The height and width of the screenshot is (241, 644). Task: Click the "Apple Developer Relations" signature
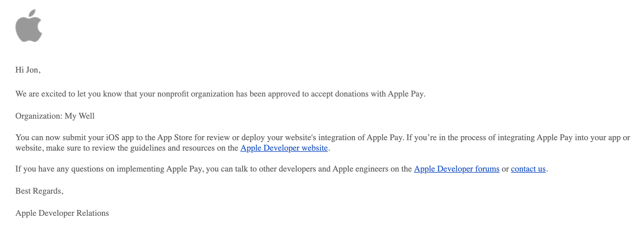tap(62, 213)
